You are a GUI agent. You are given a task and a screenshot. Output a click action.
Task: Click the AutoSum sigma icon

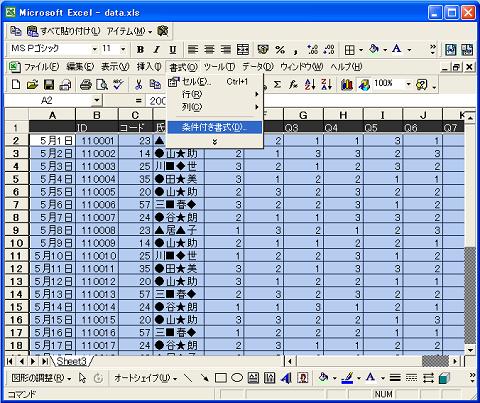click(x=277, y=85)
